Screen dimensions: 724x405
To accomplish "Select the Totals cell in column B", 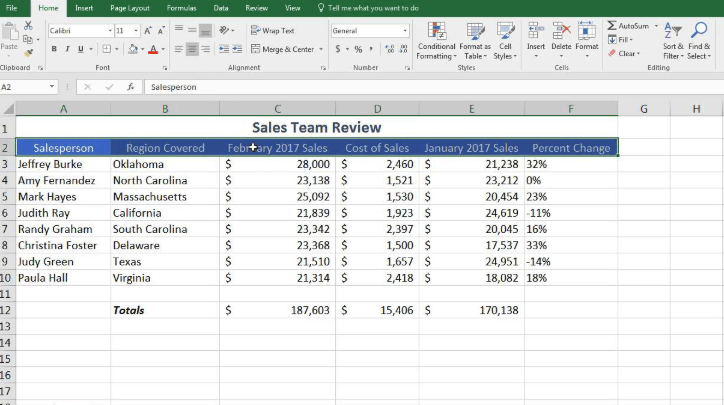I will [128, 310].
